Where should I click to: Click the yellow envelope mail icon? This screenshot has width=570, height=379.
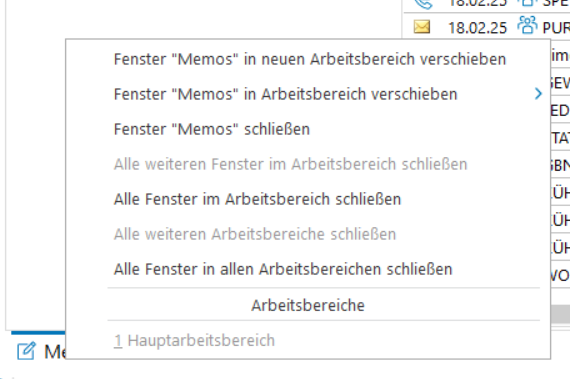coord(422,27)
